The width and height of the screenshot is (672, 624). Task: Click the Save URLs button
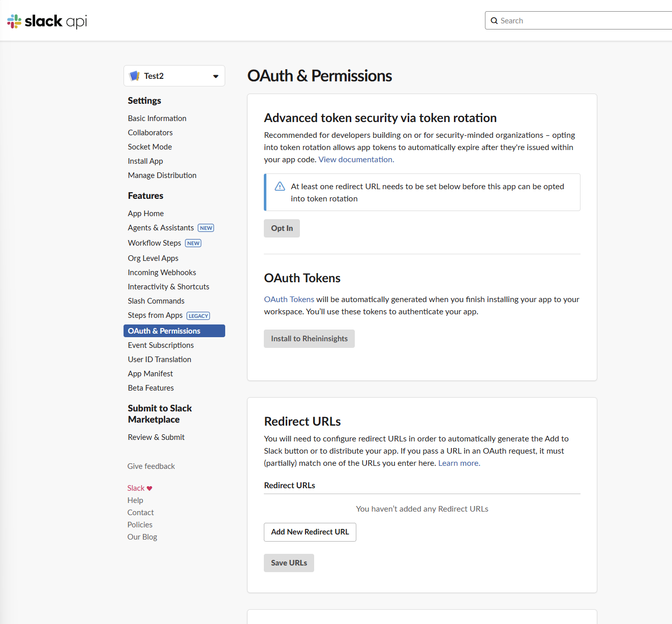[x=289, y=563]
